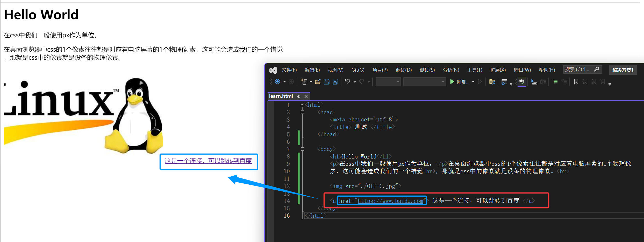Click the grayed paste clipboard toolbar icon
644x242 pixels.
coord(543,82)
